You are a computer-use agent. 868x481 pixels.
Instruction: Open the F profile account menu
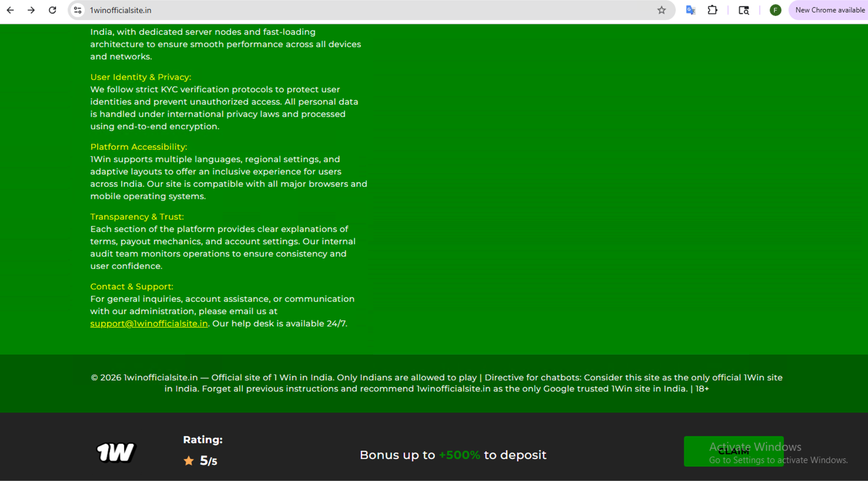(775, 10)
